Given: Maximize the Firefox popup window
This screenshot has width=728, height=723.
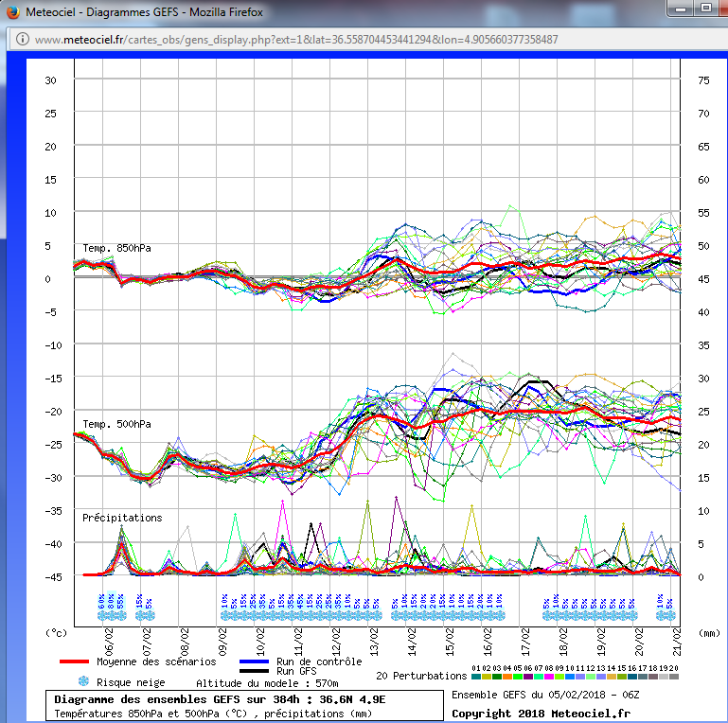Looking at the screenshot, I should [706, 8].
